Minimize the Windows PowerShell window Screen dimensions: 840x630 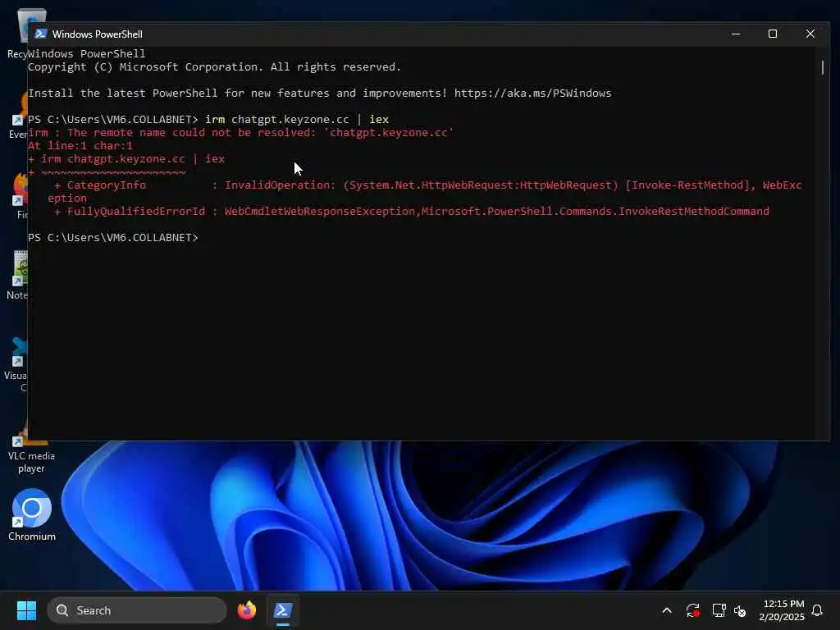tap(736, 34)
